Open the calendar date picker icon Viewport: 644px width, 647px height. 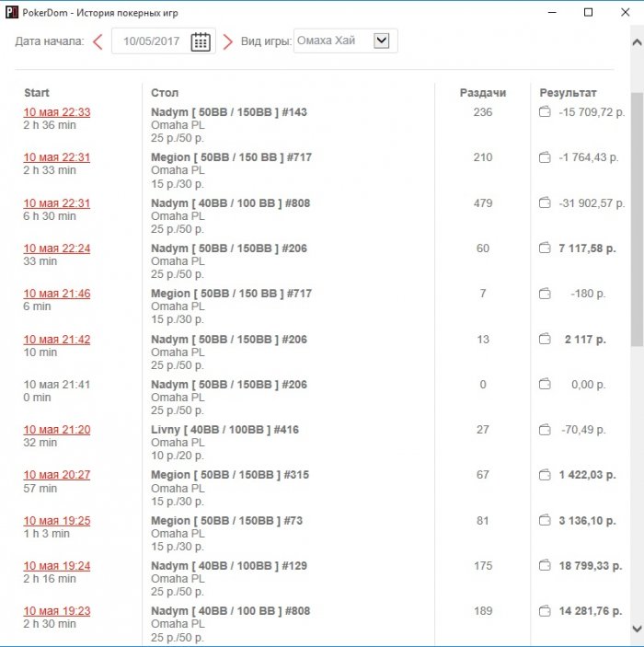click(201, 41)
